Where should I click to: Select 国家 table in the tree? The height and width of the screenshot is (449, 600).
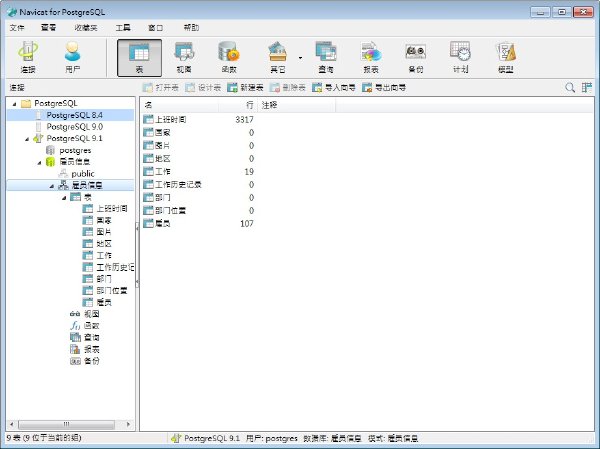(104, 220)
